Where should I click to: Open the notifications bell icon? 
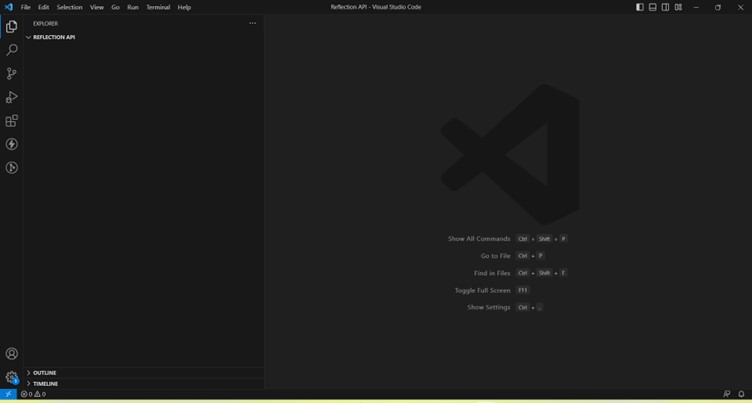741,394
